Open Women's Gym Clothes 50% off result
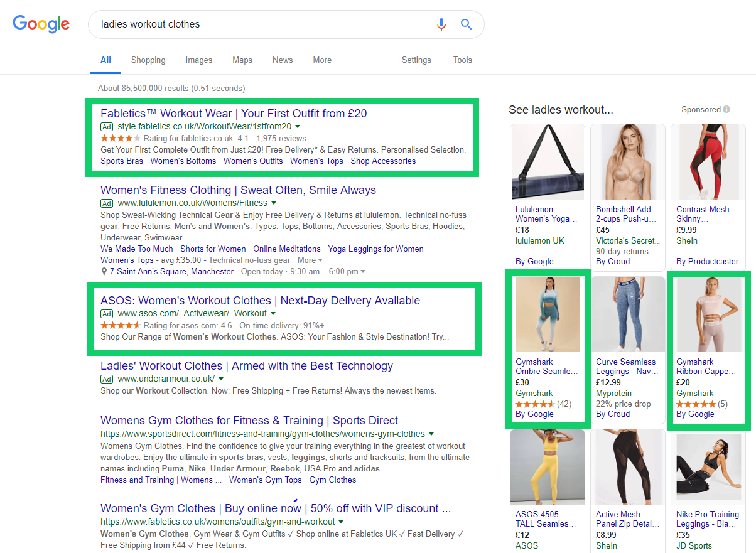 pos(276,508)
